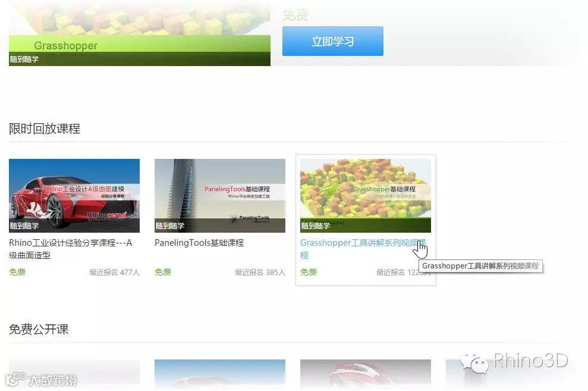Click the 最近报名 385人 text
Viewport: 588px width, 391px height.
pyautogui.click(x=260, y=272)
